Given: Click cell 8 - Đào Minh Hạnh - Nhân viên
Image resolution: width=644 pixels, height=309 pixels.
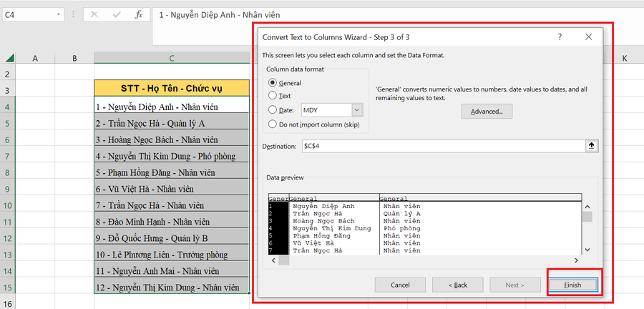Looking at the screenshot, I should 172,220.
